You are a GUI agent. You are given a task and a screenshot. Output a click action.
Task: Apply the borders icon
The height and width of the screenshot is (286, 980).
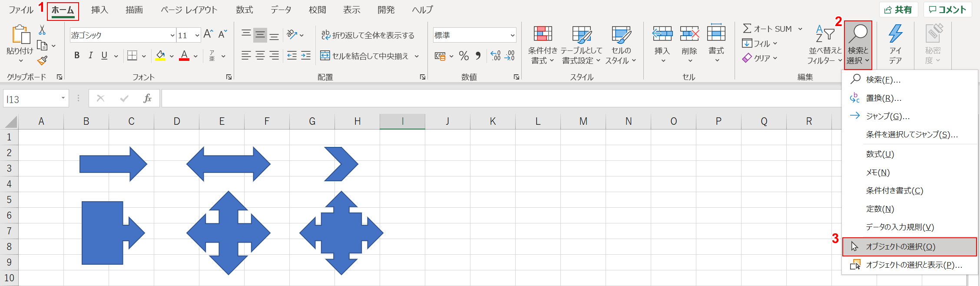(132, 56)
